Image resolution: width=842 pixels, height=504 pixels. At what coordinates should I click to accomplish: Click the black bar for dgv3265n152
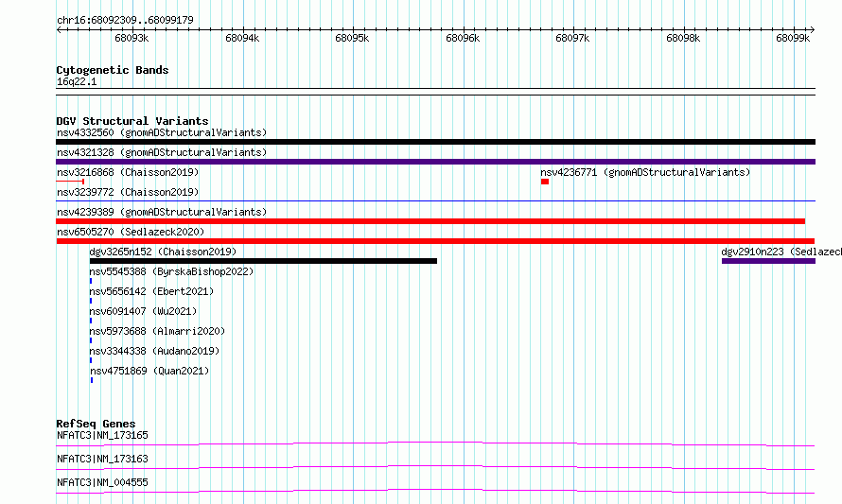[263, 261]
